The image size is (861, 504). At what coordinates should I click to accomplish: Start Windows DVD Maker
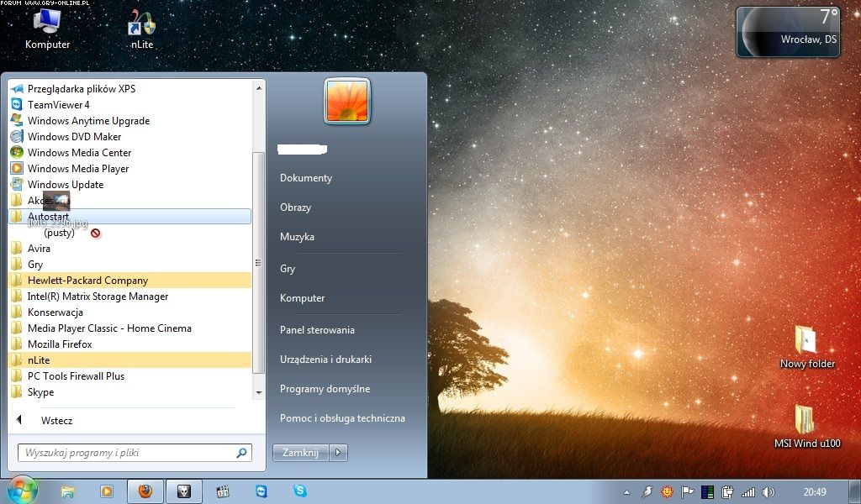(x=130, y=137)
